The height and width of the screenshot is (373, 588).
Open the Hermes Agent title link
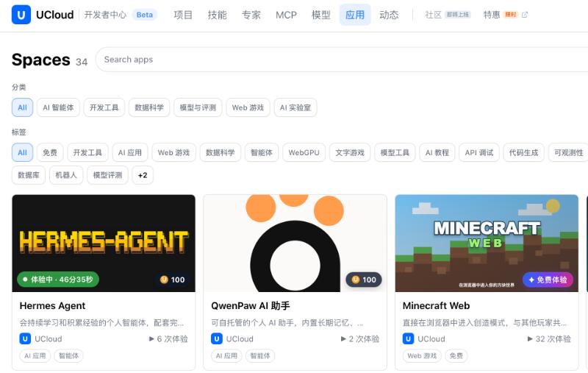tap(52, 306)
